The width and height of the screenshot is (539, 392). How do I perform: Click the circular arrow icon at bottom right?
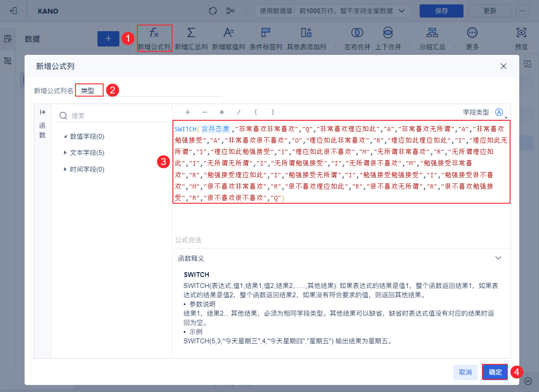pos(528,381)
